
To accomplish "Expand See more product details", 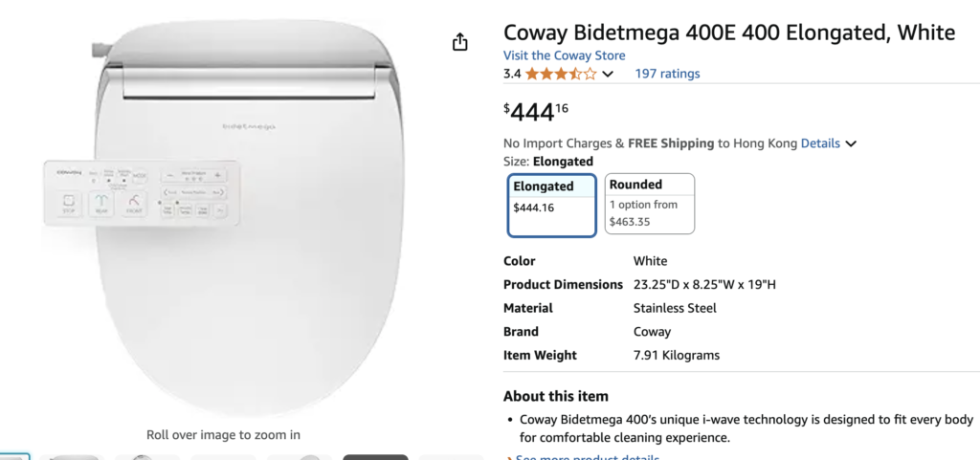I will coord(587,457).
